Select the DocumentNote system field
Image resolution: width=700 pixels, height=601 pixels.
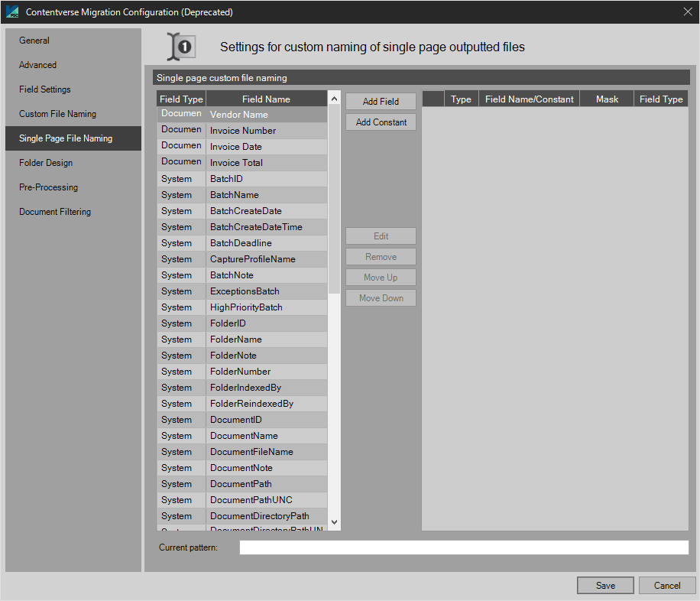click(x=242, y=468)
